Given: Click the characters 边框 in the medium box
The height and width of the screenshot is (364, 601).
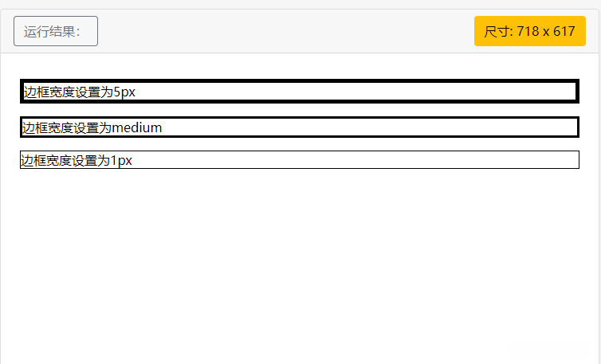Looking at the screenshot, I should click(35, 127).
